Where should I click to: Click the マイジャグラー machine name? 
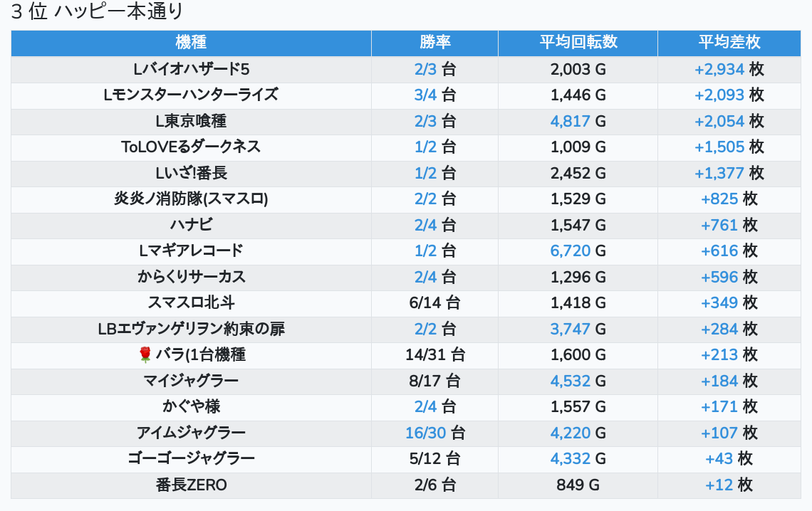coord(191,381)
